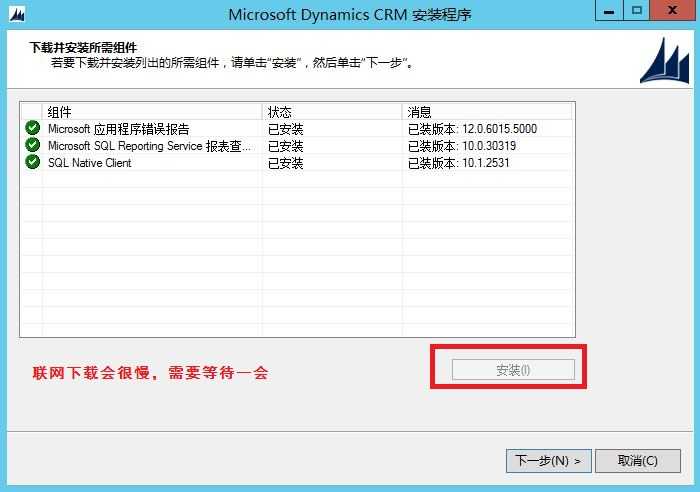The height and width of the screenshot is (492, 700).
Task: Click version text 已装版本: 10.0.30319
Action: coord(462,146)
